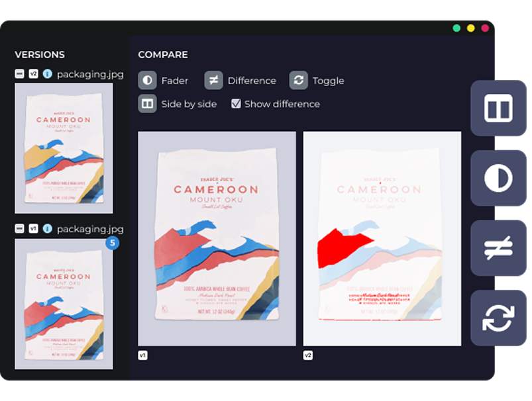The image size is (532, 401).
Task: Click the large not-equal difference button
Action: (498, 248)
